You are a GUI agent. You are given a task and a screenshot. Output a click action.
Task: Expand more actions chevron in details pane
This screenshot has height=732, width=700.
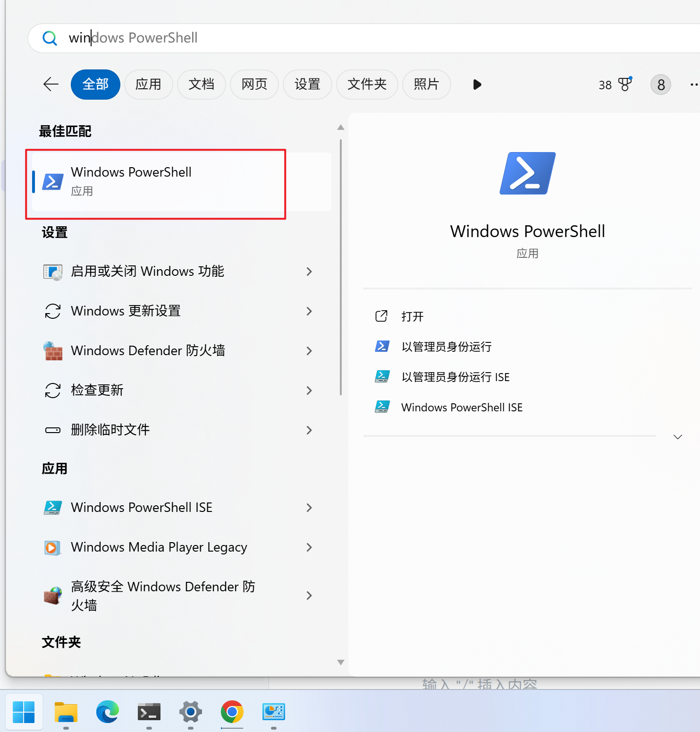point(677,437)
